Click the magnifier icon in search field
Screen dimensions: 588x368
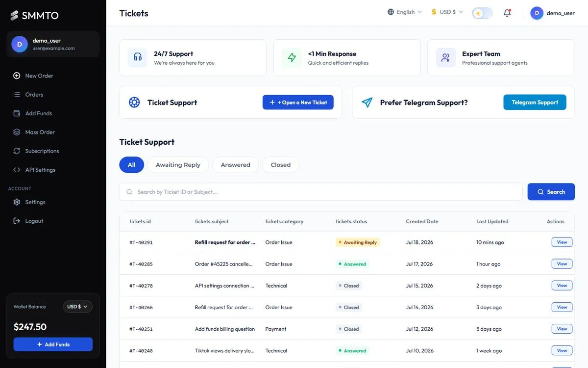[x=129, y=192]
